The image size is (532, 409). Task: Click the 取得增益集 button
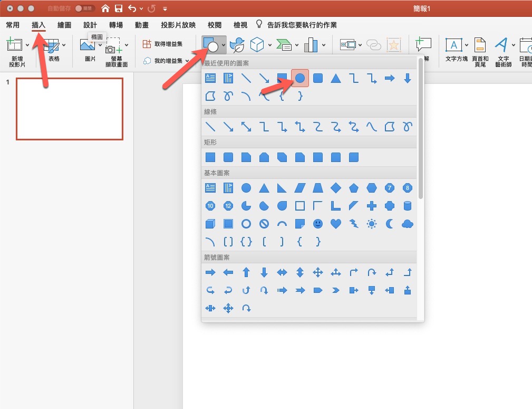click(163, 44)
